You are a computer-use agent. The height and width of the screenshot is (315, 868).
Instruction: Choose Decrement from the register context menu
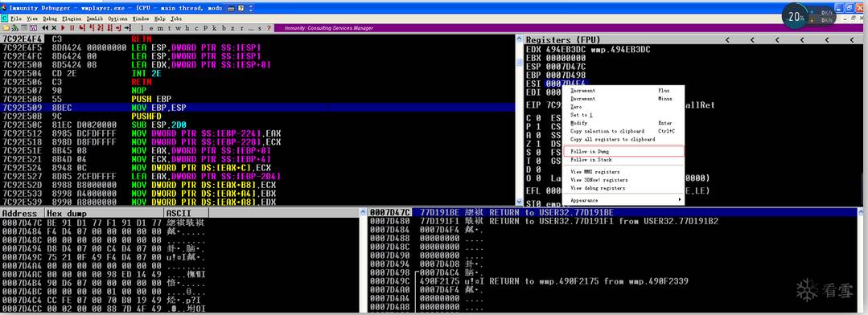click(623, 99)
